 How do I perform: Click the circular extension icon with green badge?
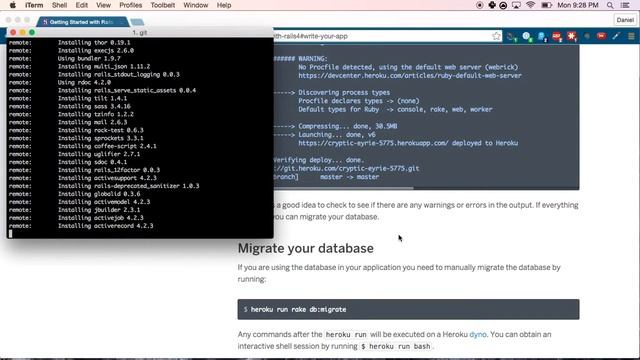click(527, 36)
